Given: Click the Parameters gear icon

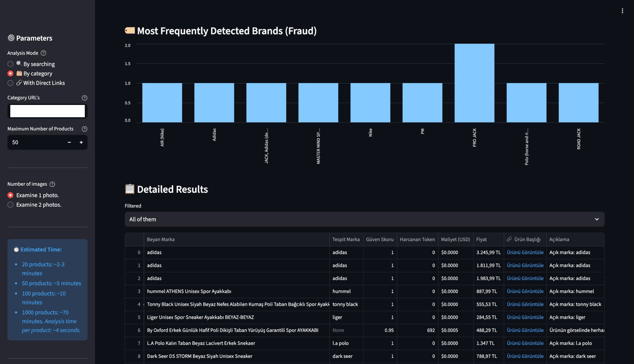Looking at the screenshot, I should point(11,38).
